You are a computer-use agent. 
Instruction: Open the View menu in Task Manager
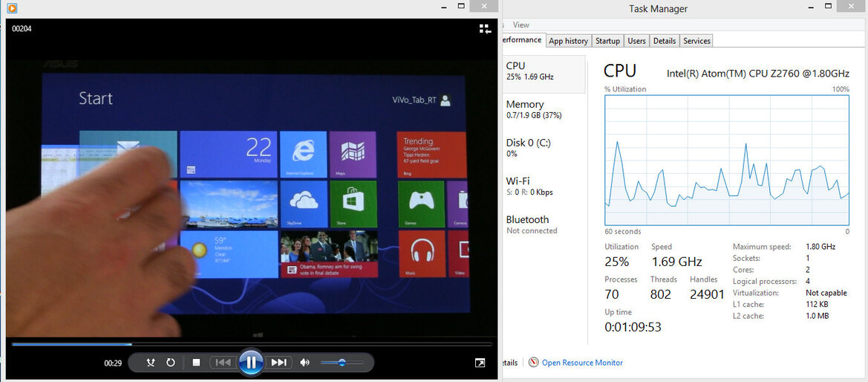click(x=521, y=25)
